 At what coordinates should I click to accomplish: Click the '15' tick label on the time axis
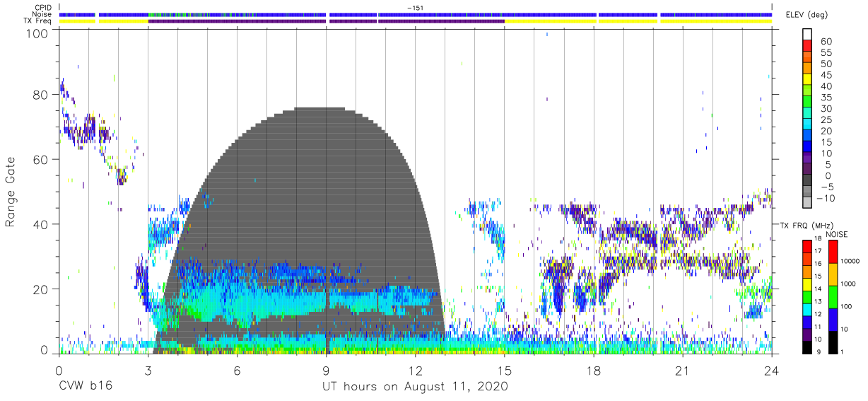504,371
